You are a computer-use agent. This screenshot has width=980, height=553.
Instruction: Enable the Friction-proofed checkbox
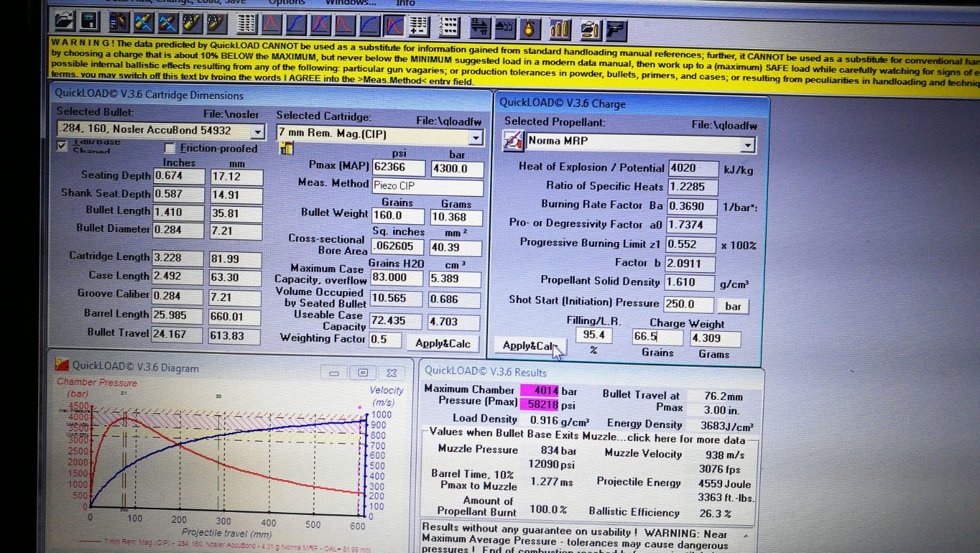coord(170,148)
